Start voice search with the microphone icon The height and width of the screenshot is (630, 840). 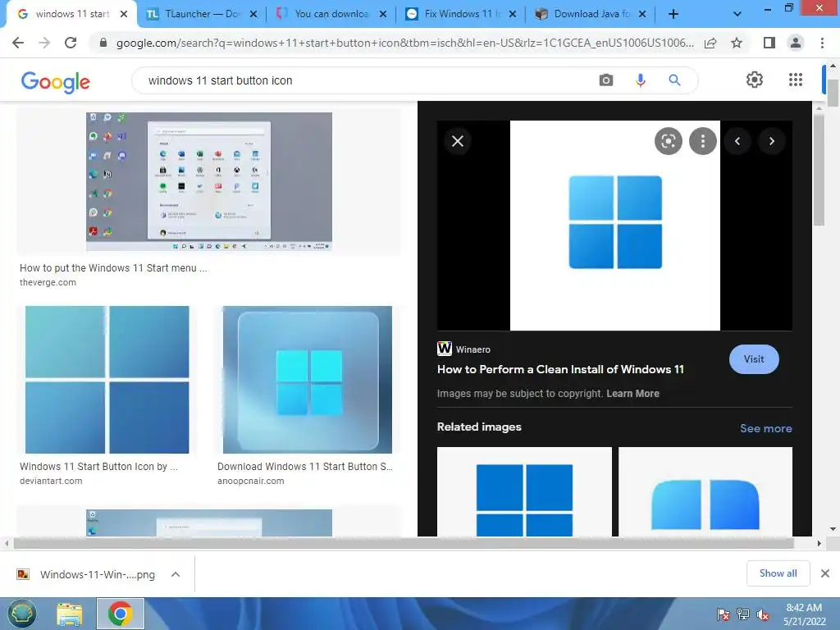pos(640,80)
